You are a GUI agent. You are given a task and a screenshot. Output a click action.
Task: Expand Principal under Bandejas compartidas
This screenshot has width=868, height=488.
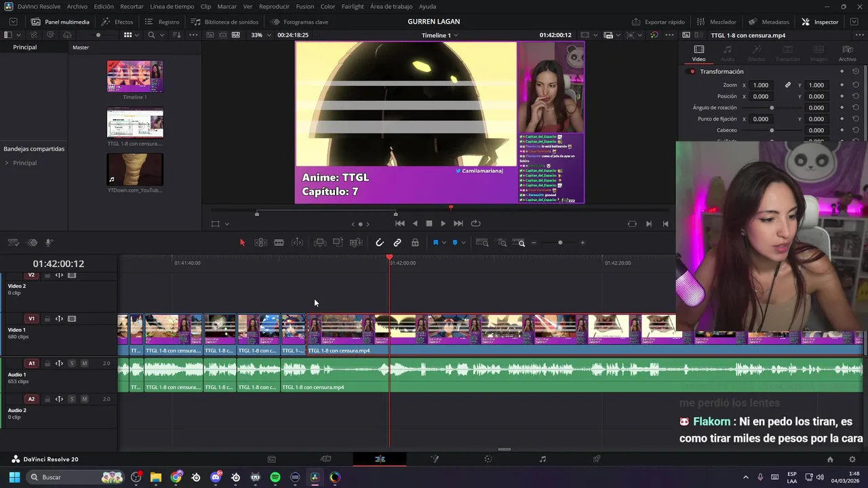(x=7, y=163)
